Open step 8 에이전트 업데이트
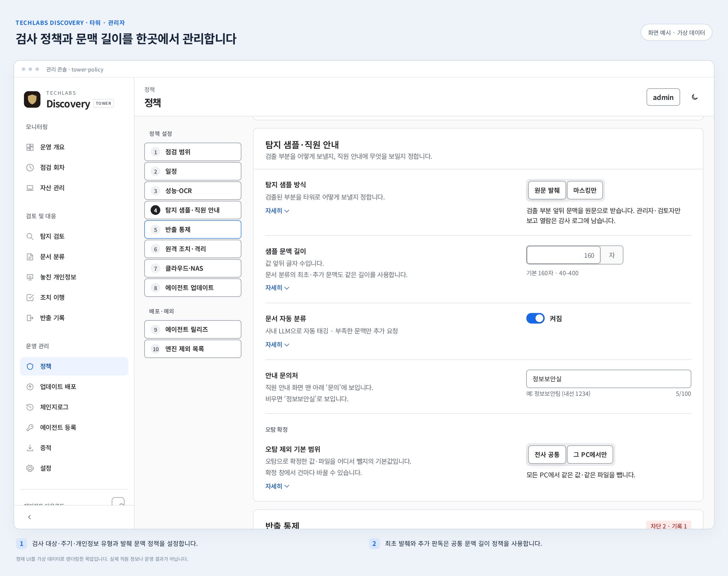Image resolution: width=728 pixels, height=576 pixels. [x=193, y=288]
